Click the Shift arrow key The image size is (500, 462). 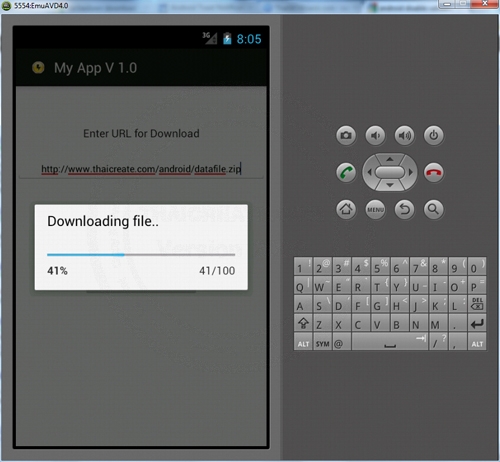pyautogui.click(x=303, y=323)
